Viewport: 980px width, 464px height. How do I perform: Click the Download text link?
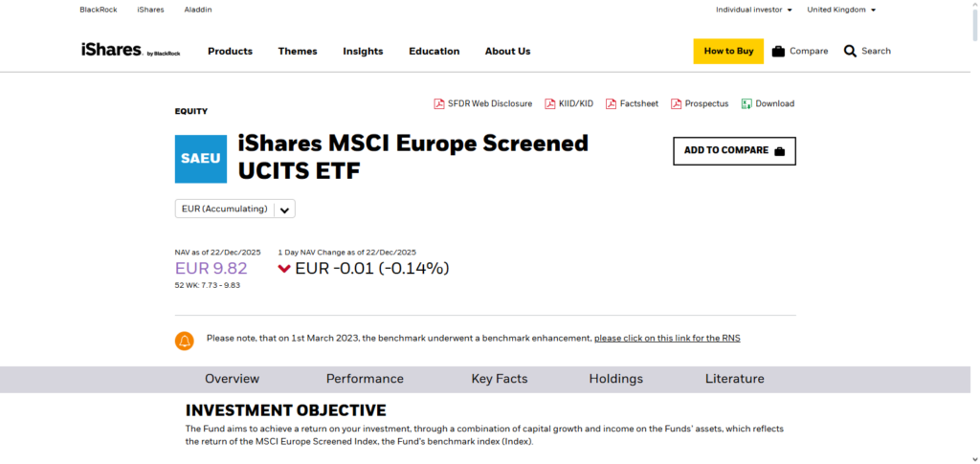(775, 103)
